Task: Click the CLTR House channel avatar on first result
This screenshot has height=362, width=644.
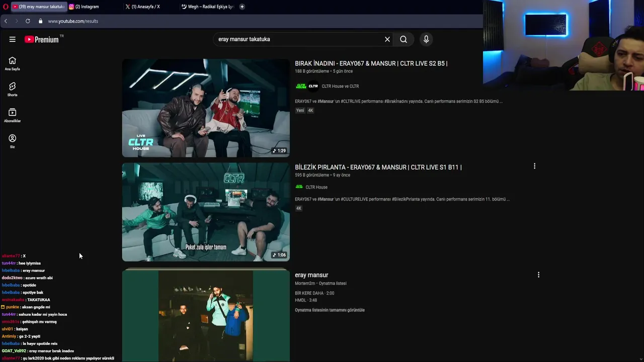Action: (301, 86)
